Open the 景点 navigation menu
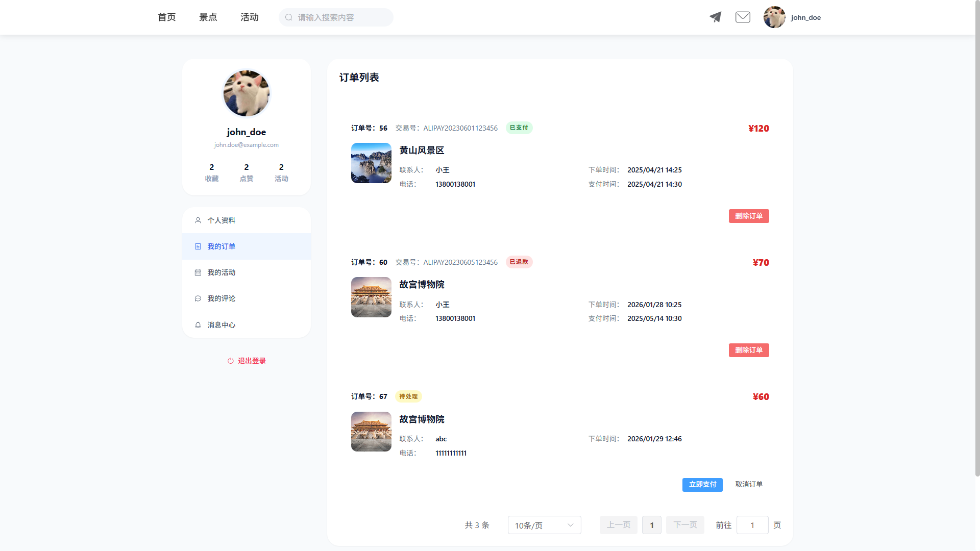This screenshot has height=551, width=980. pos(208,17)
